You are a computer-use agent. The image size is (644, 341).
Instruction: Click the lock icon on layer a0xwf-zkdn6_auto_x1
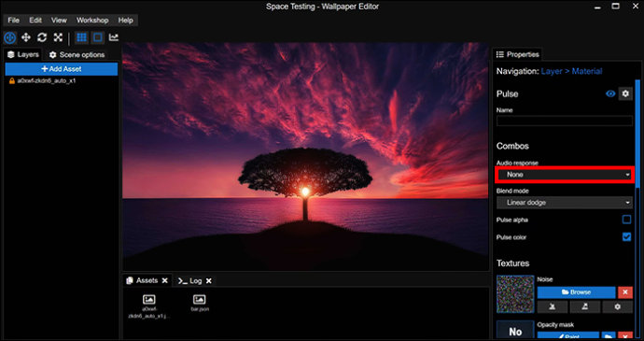(12, 81)
